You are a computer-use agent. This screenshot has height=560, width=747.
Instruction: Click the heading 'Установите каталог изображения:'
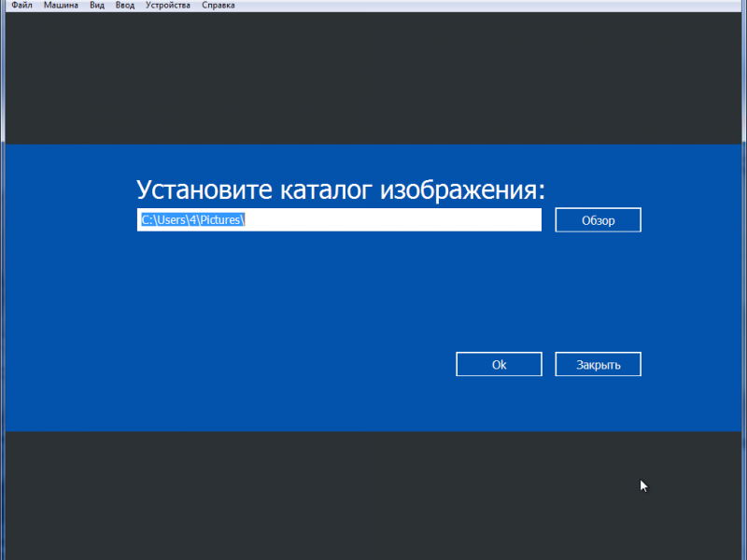click(x=341, y=189)
